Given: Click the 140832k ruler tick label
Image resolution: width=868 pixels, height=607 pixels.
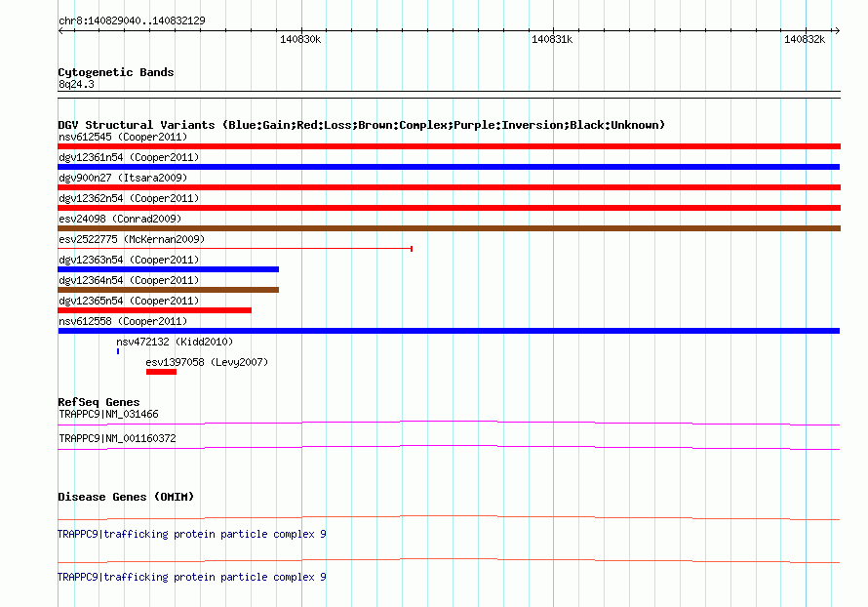Looking at the screenshot, I should click(x=805, y=39).
